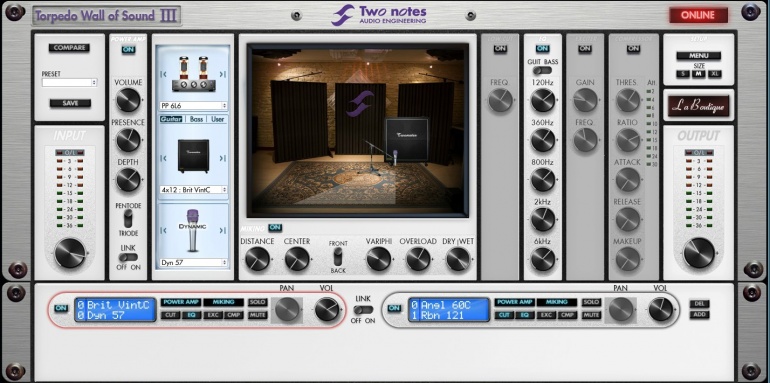Click POWER AMP button on Angl 60C channel

coord(514,302)
